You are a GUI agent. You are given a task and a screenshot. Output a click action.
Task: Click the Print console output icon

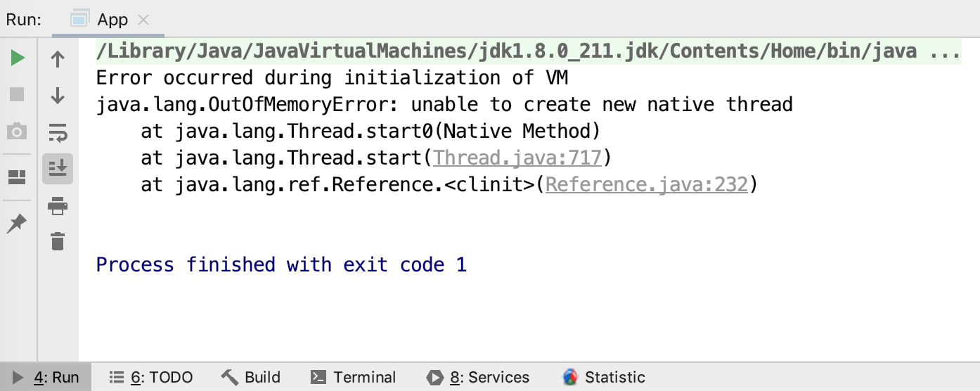(58, 205)
